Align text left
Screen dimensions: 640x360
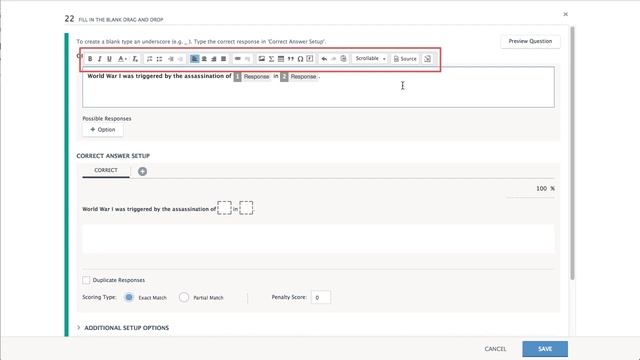coord(194,59)
